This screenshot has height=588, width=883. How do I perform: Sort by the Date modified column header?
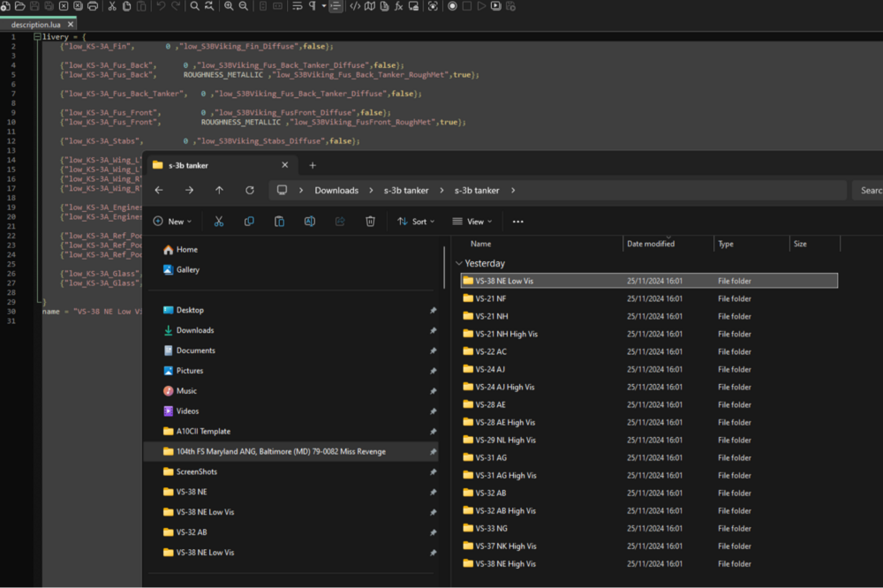click(651, 244)
